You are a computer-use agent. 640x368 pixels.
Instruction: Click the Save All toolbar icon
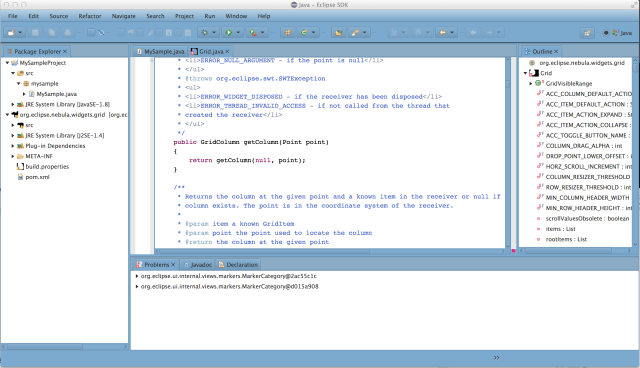coord(51,32)
